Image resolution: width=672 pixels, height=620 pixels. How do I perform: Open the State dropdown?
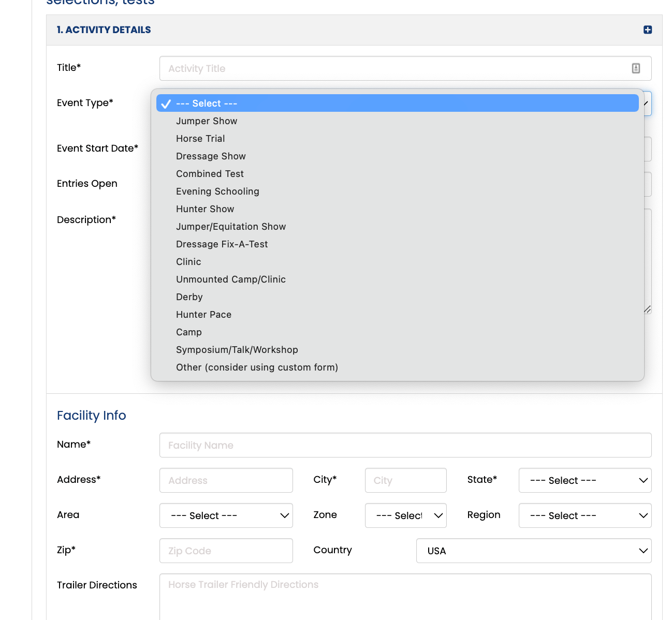tap(585, 480)
